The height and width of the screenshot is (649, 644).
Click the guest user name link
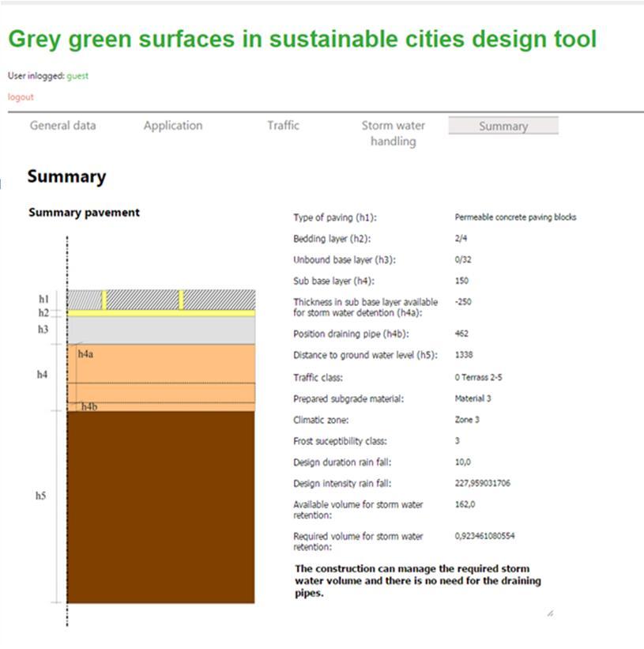[77, 76]
